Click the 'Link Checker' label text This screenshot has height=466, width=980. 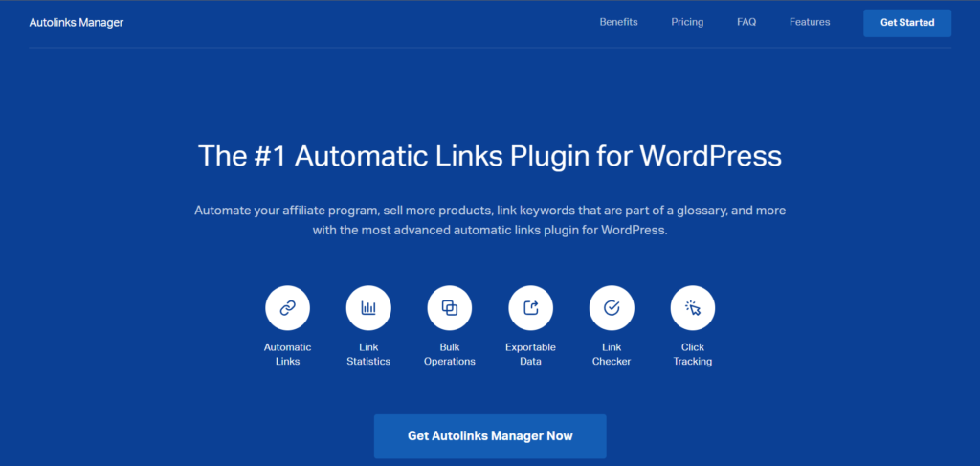(x=612, y=354)
